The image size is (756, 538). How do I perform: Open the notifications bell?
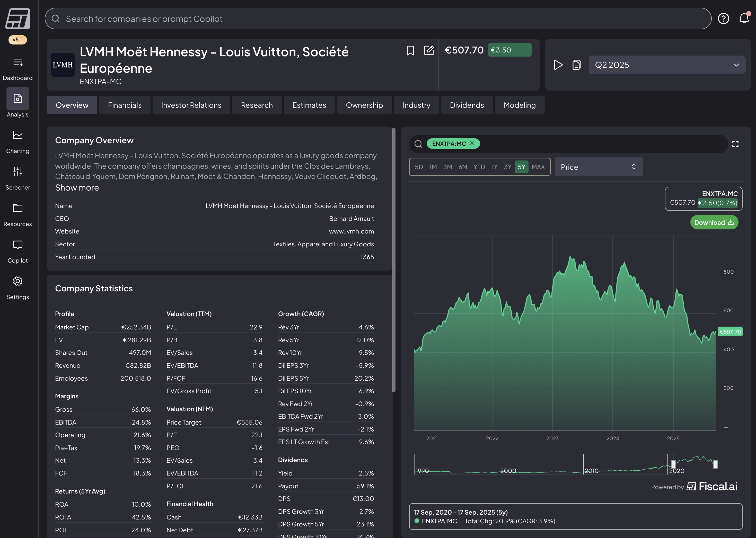click(x=744, y=19)
